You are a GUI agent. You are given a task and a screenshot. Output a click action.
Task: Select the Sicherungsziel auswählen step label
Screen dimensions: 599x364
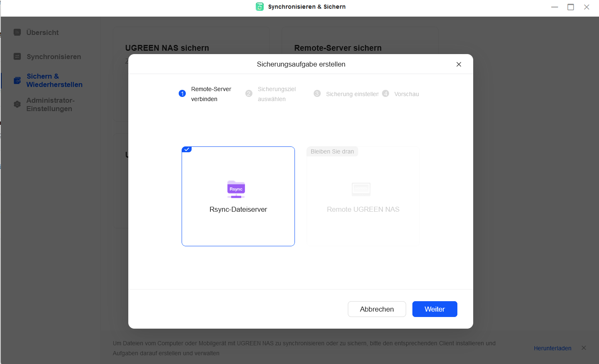click(x=277, y=94)
